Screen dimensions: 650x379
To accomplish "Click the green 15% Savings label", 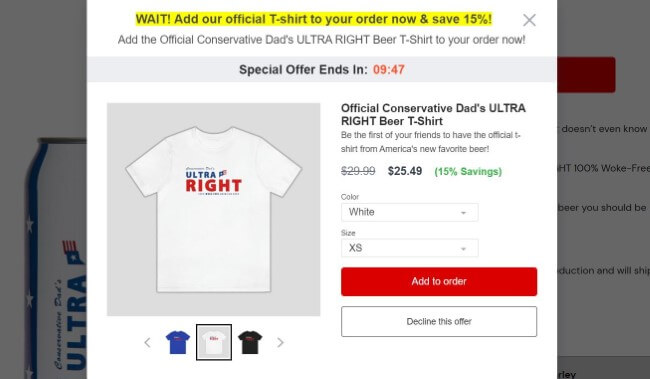I will click(468, 172).
